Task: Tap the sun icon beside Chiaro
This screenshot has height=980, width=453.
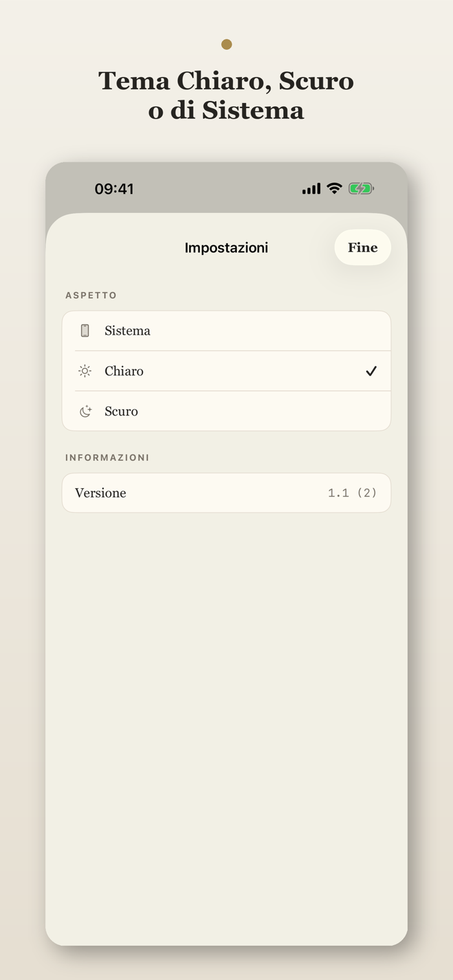Action: tap(85, 371)
